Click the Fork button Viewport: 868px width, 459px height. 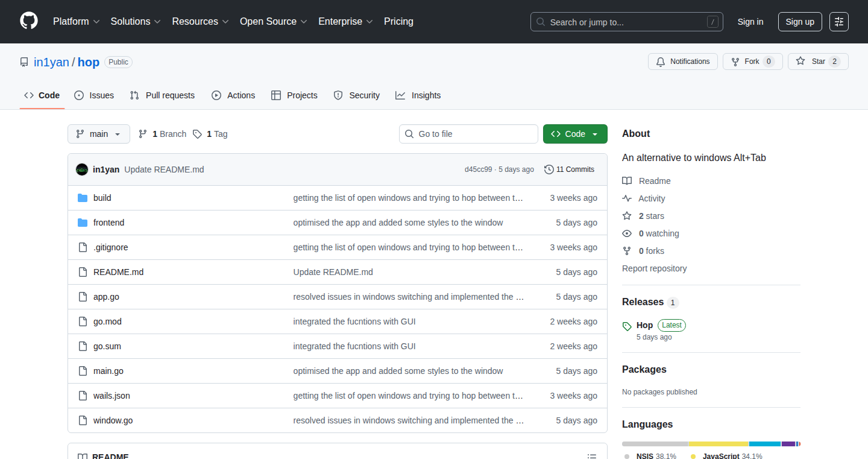(752, 62)
